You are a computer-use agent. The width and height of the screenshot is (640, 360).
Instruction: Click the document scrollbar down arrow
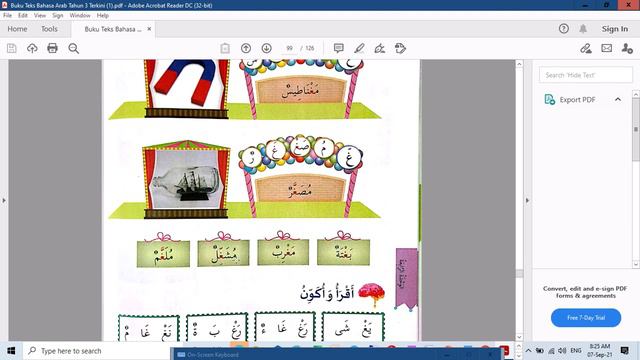(x=519, y=337)
